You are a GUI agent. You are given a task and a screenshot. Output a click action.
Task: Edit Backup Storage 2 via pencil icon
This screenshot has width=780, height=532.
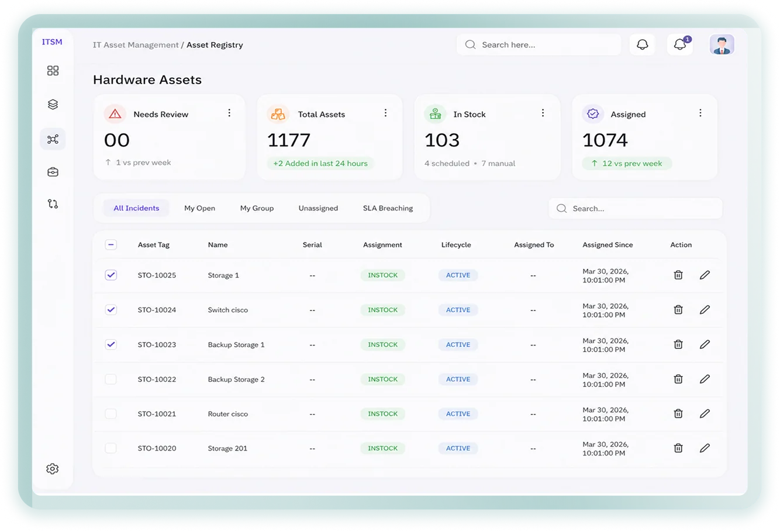tap(705, 379)
